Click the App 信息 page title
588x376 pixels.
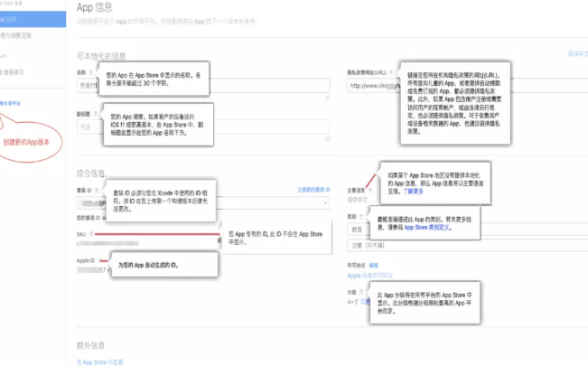pos(95,7)
